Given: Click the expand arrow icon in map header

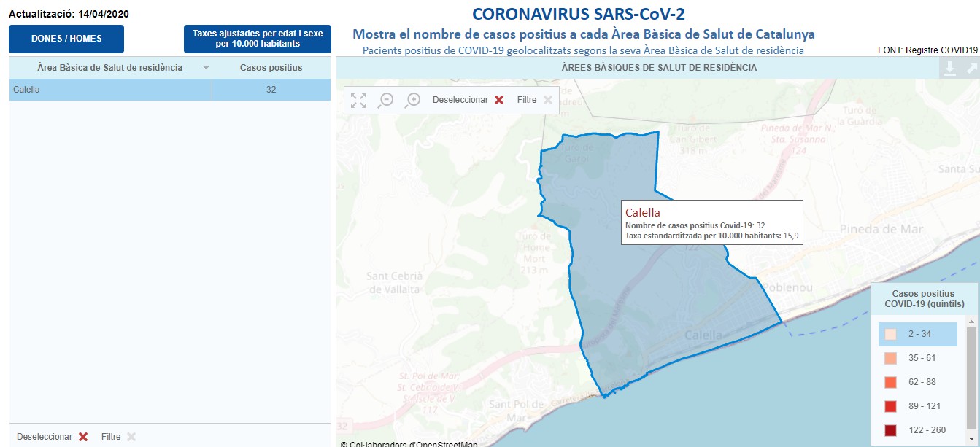Looking at the screenshot, I should [971, 68].
